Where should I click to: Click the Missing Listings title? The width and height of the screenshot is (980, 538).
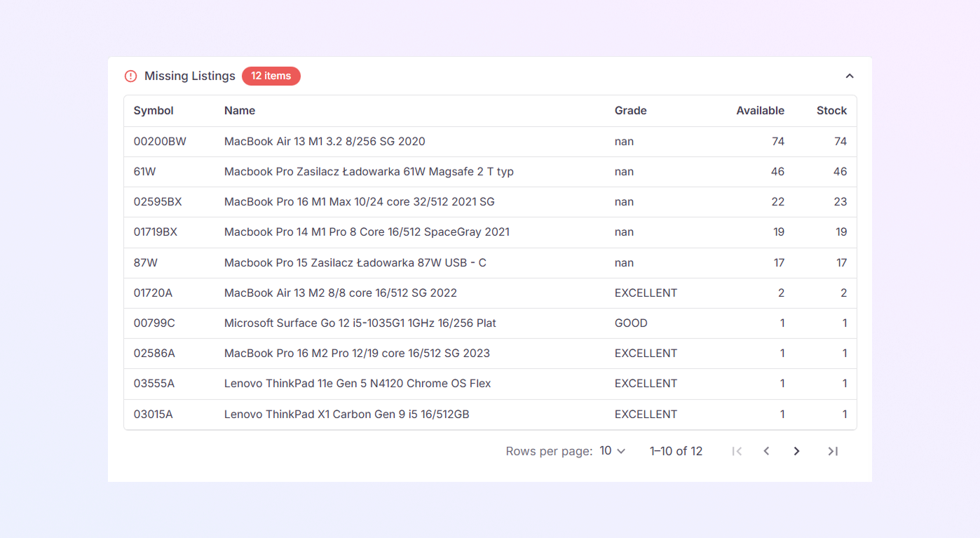[x=190, y=76]
